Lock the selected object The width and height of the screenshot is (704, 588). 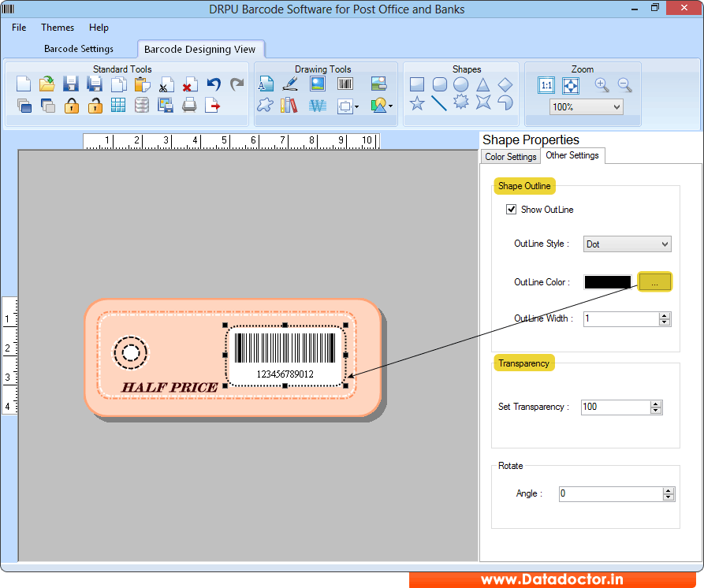point(72,106)
